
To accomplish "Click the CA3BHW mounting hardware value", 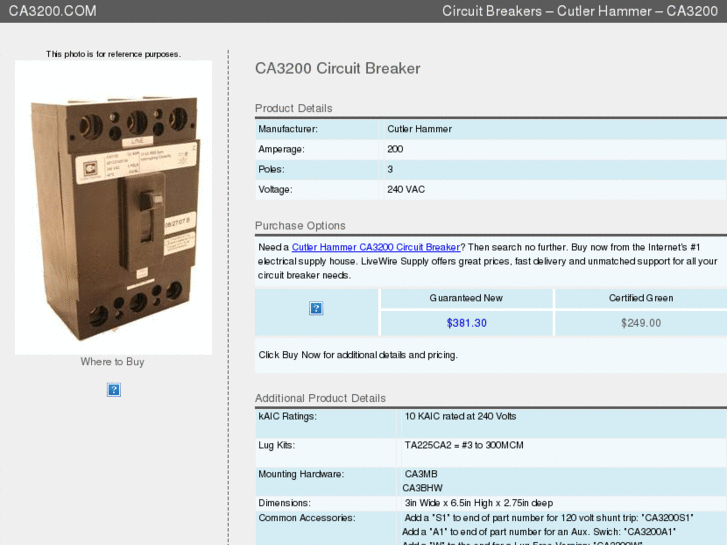I will (x=422, y=488).
